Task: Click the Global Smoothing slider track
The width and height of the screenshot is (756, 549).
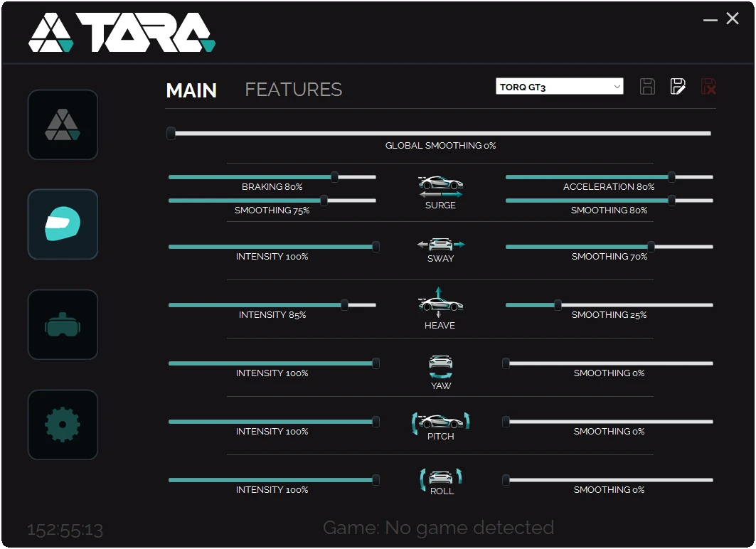Action: (x=439, y=134)
